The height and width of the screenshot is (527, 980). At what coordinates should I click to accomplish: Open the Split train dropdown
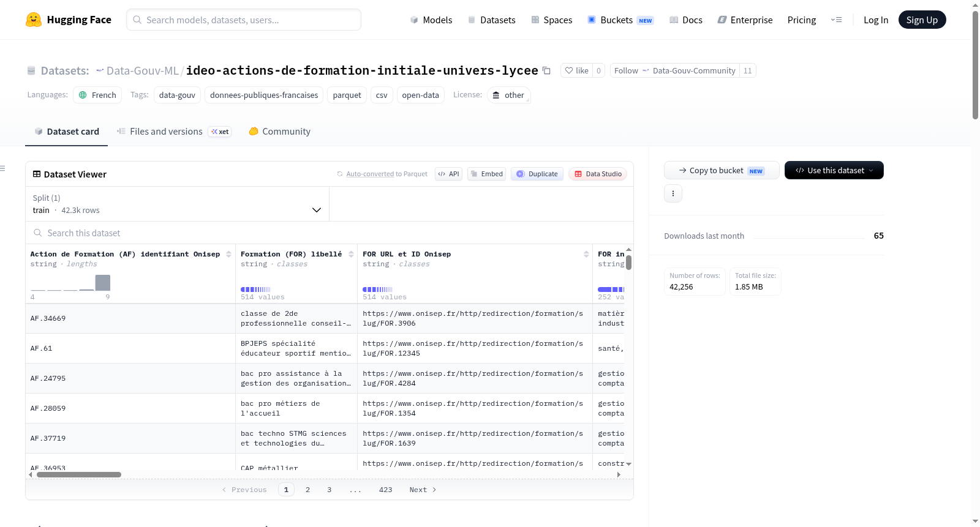click(x=177, y=204)
